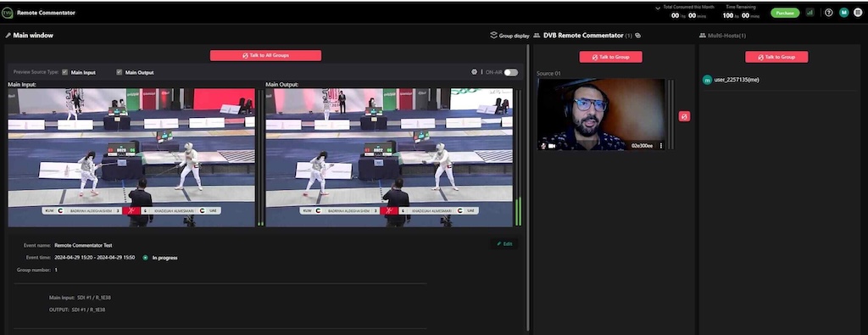Open the list menu icon beside avatar
868x335 pixels.
858,12
